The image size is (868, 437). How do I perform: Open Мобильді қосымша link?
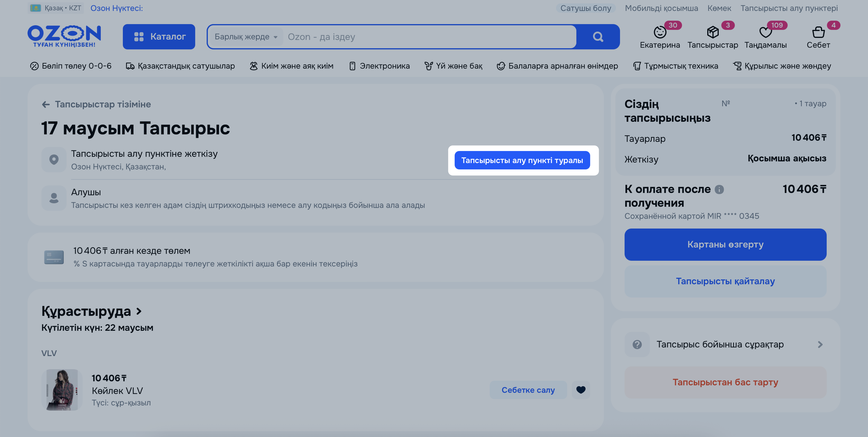661,8
